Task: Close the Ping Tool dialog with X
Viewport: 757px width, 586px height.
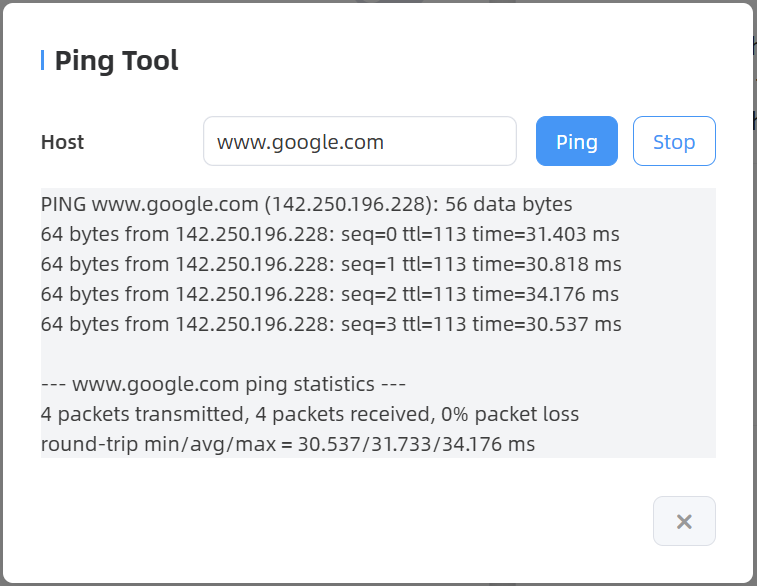Action: tap(684, 521)
